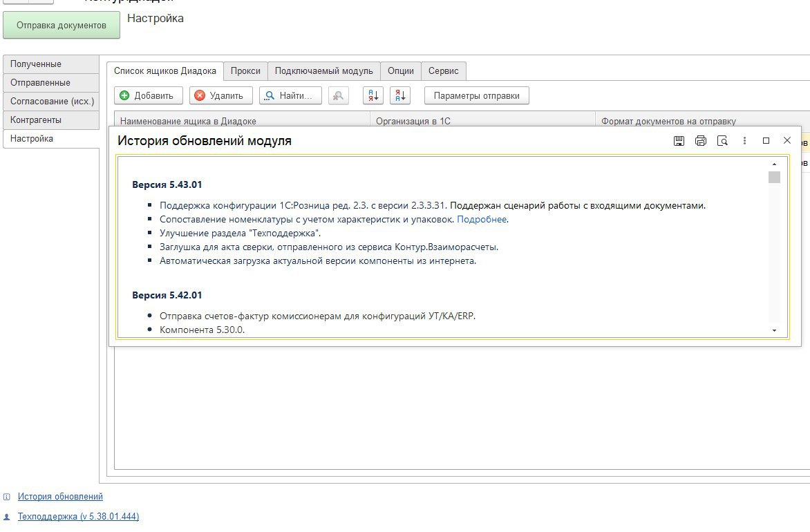The width and height of the screenshot is (810, 532).
Task: Cancel search with the crossed magnifier icon
Action: (339, 95)
